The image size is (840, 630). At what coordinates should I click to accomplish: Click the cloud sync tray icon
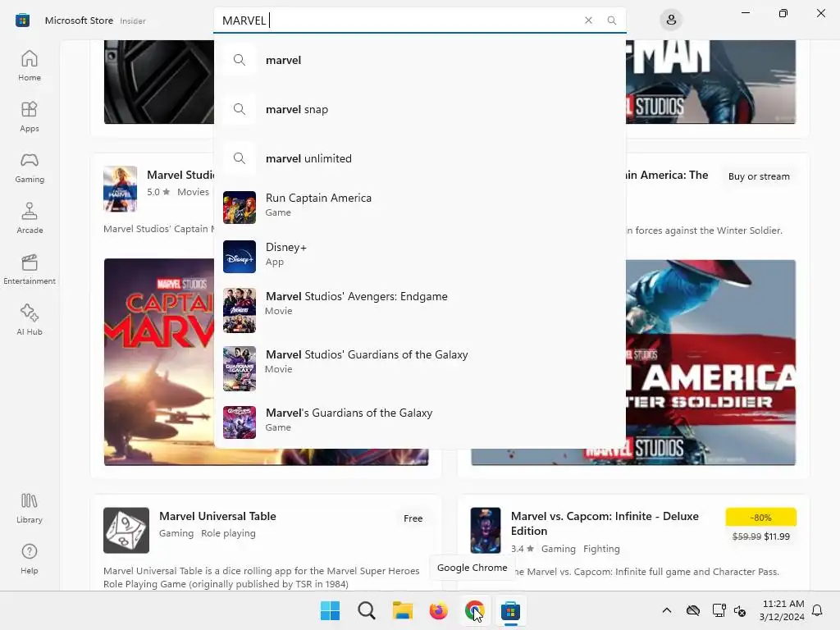pyautogui.click(x=693, y=610)
